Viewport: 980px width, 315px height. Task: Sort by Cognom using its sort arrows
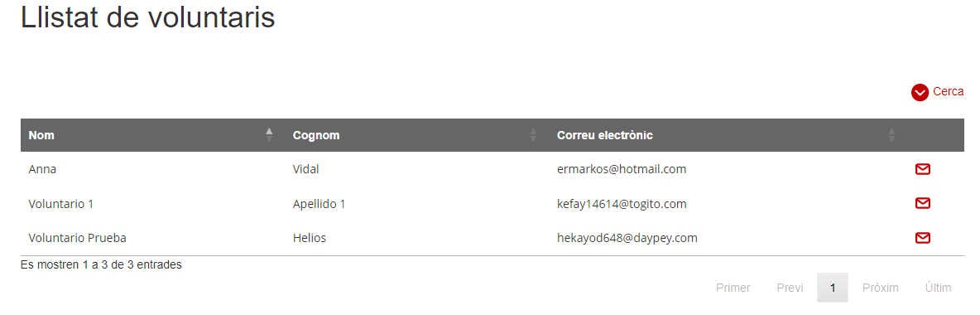point(533,134)
